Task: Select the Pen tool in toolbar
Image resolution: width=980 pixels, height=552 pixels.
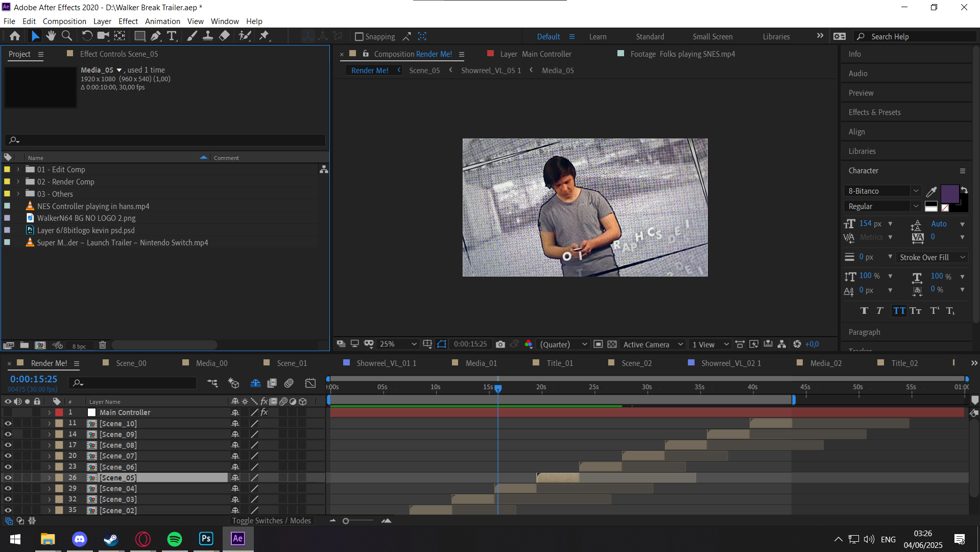Action: point(156,36)
